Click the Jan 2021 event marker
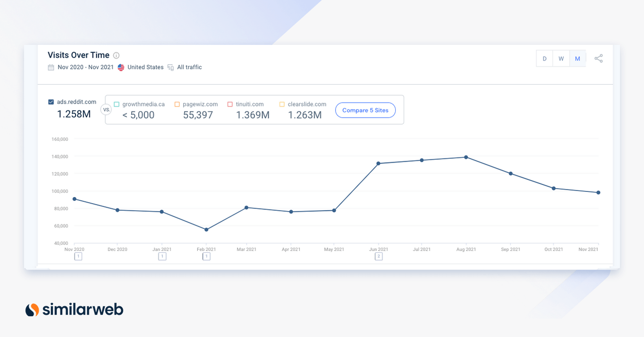 [162, 256]
